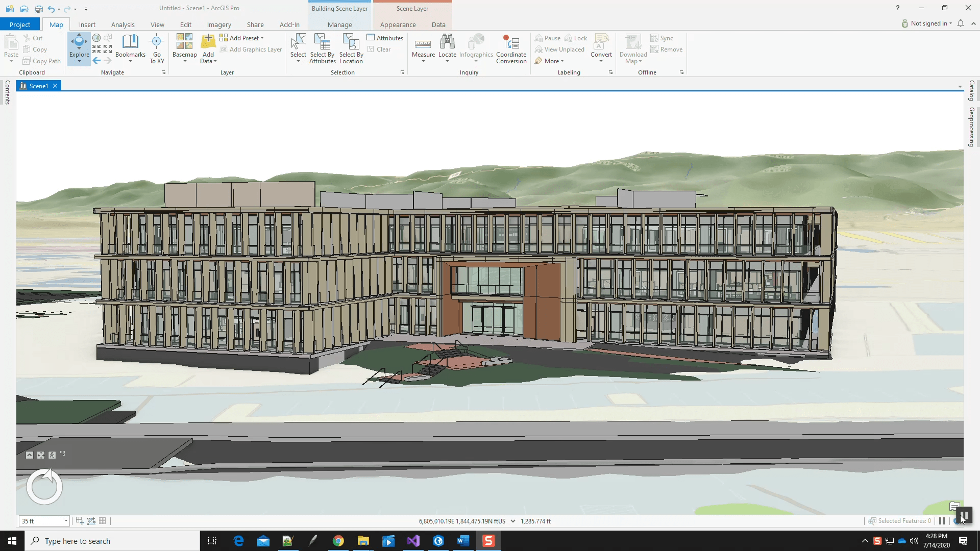
Task: Expand the 35 ft scale dropdown
Action: (66, 521)
